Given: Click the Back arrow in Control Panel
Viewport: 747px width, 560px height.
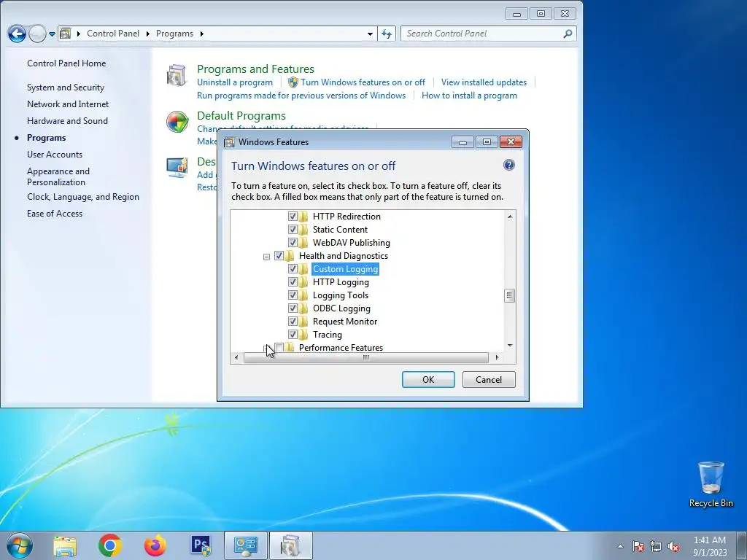Looking at the screenshot, I should [17, 34].
